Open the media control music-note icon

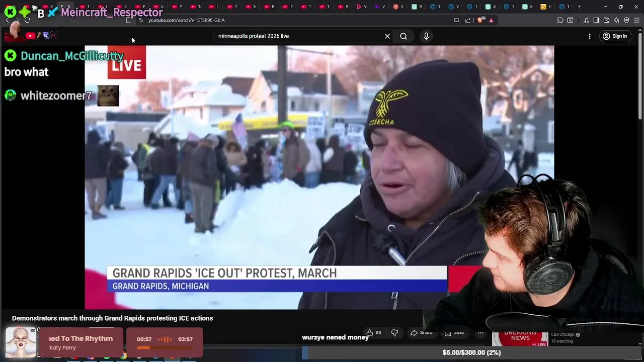tap(587, 20)
